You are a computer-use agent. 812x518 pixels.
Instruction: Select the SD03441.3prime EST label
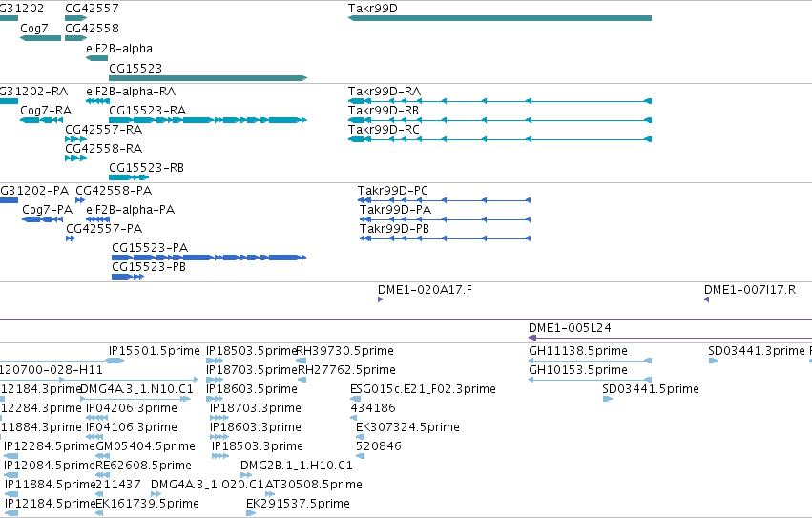point(757,351)
